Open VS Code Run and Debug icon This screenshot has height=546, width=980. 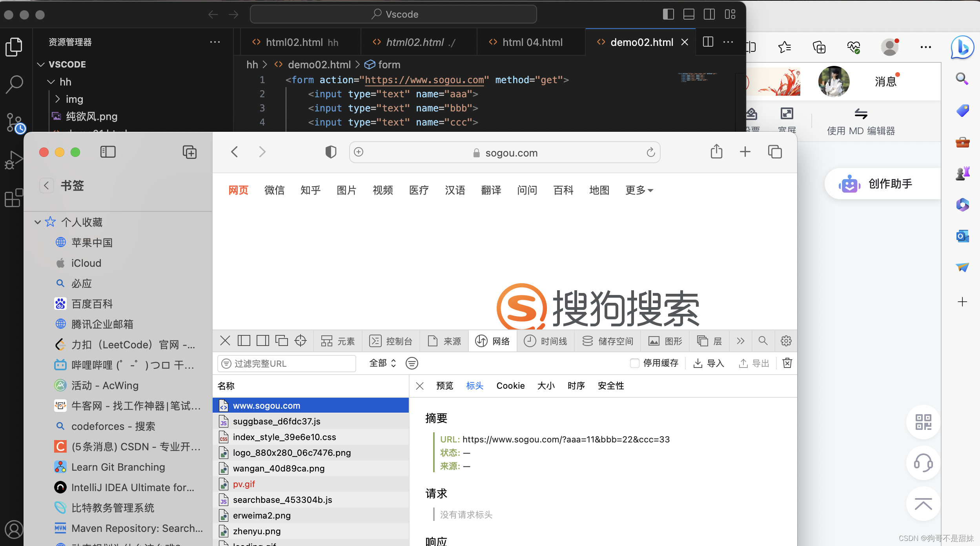(x=13, y=160)
